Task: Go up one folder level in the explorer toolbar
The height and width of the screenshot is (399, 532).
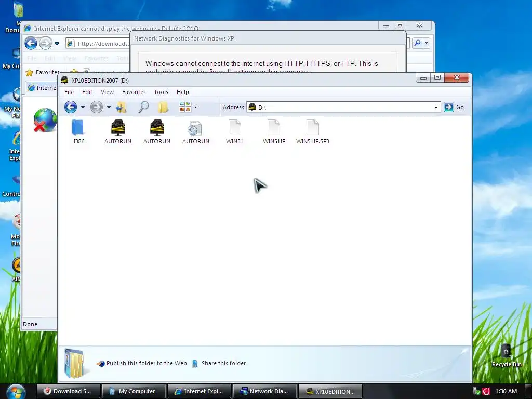Action: 121,107
